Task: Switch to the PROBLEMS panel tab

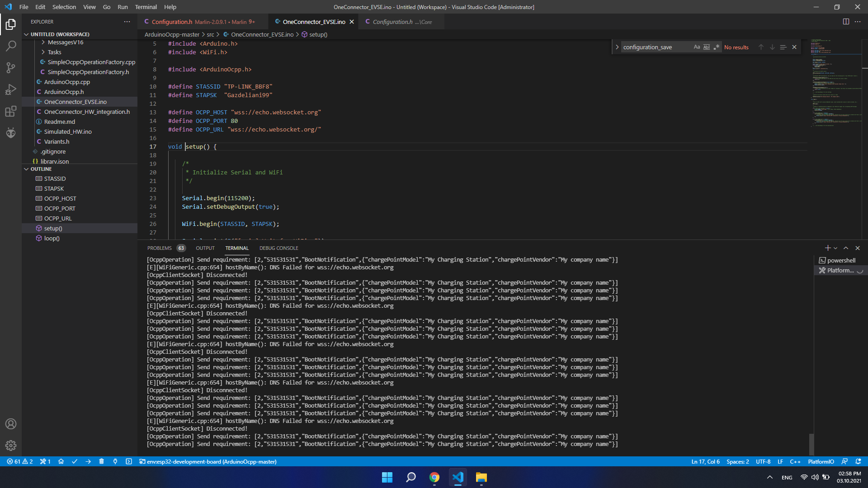Action: pyautogui.click(x=166, y=248)
